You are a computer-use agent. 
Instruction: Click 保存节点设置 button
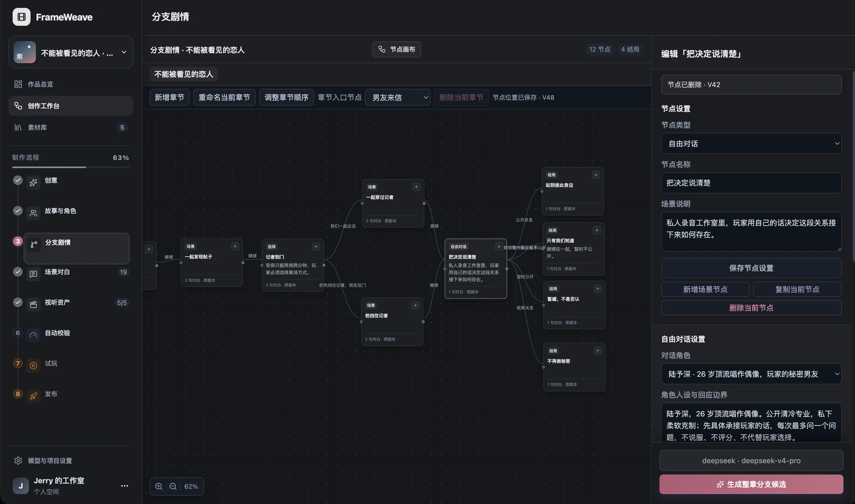tap(751, 268)
